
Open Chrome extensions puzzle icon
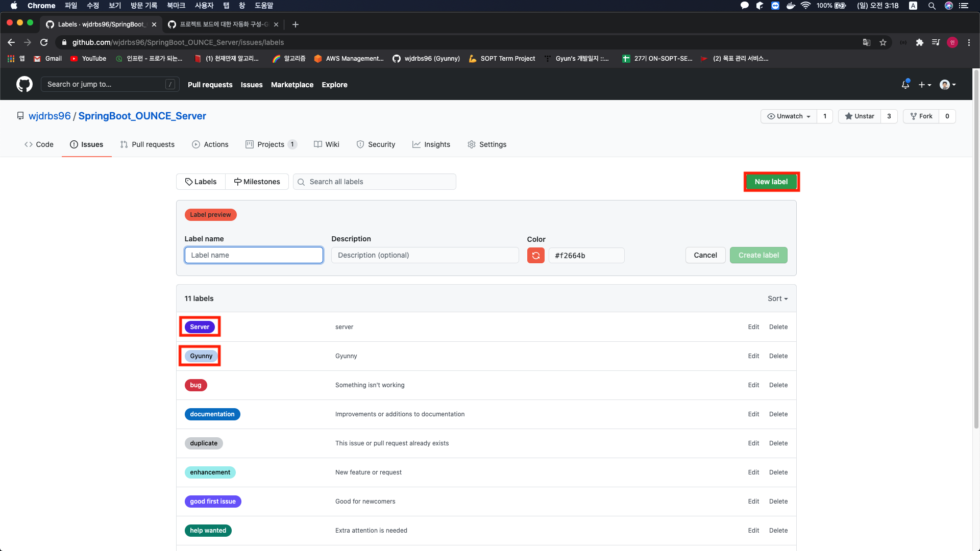pos(919,42)
